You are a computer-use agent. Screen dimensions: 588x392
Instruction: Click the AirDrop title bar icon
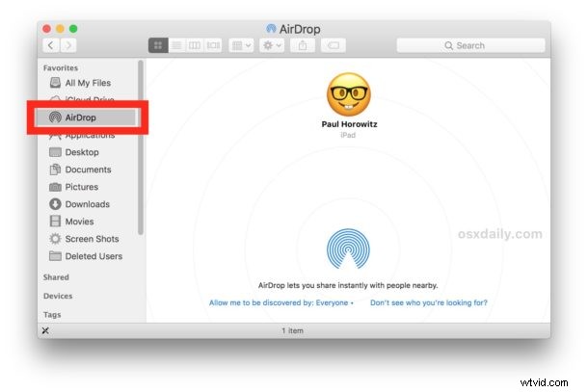coord(271,29)
